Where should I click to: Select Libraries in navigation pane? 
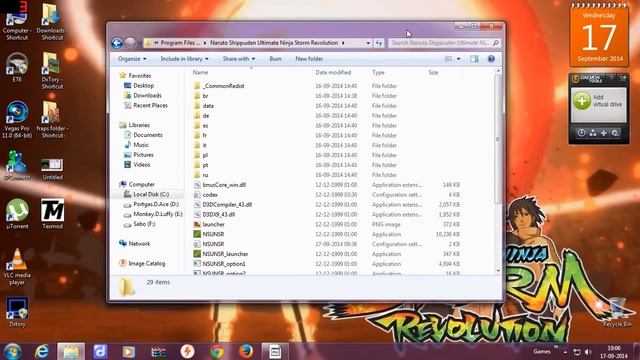click(139, 125)
